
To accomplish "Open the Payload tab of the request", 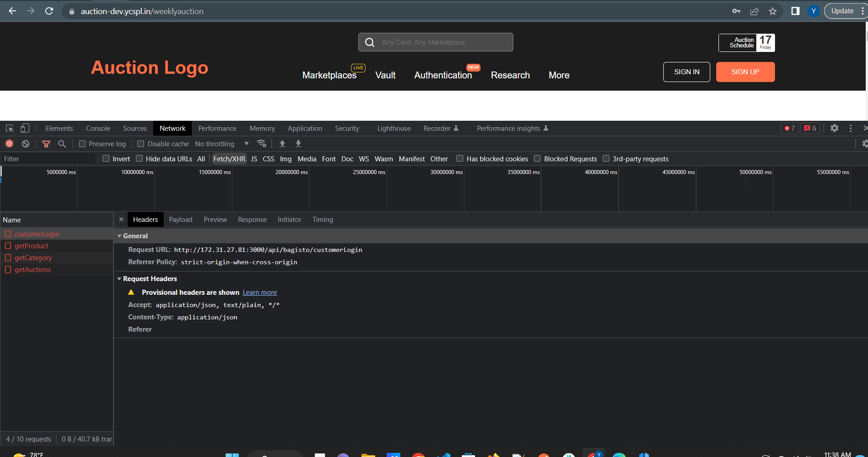I will pyautogui.click(x=181, y=220).
